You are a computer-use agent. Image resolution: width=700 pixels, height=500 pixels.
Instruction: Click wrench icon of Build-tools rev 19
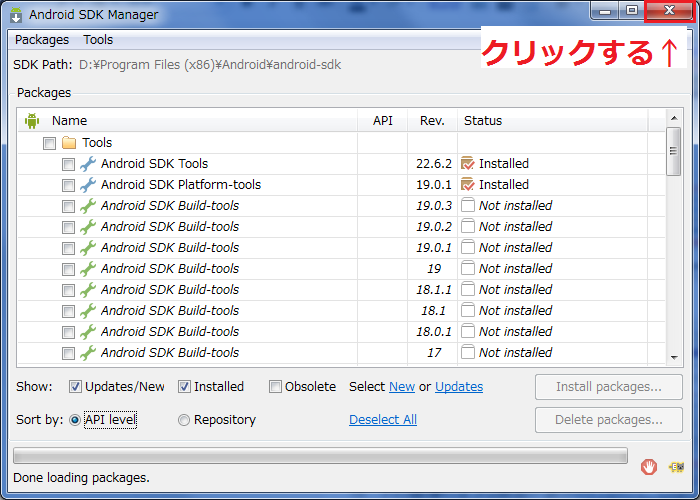[88, 269]
